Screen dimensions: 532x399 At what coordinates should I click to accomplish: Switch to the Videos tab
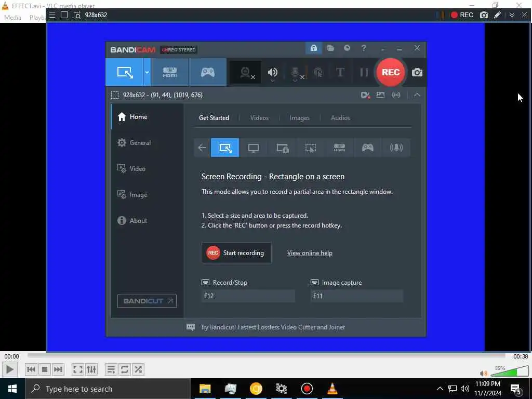click(x=259, y=118)
